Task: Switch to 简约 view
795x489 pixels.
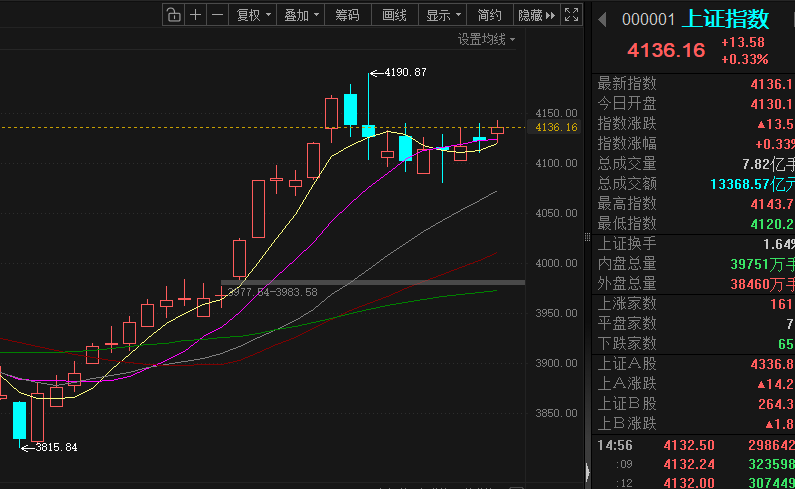Action: click(x=489, y=15)
